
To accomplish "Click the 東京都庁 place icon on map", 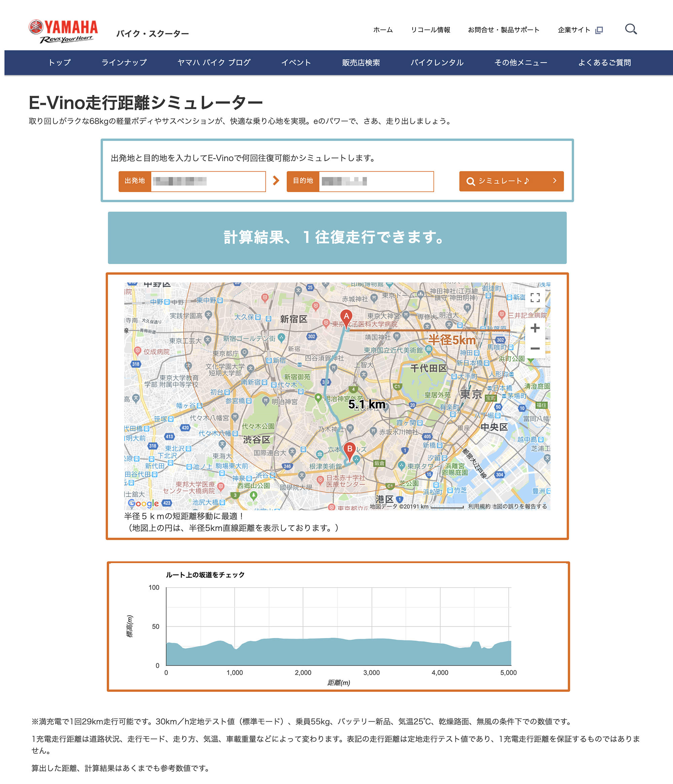I will click(x=244, y=352).
